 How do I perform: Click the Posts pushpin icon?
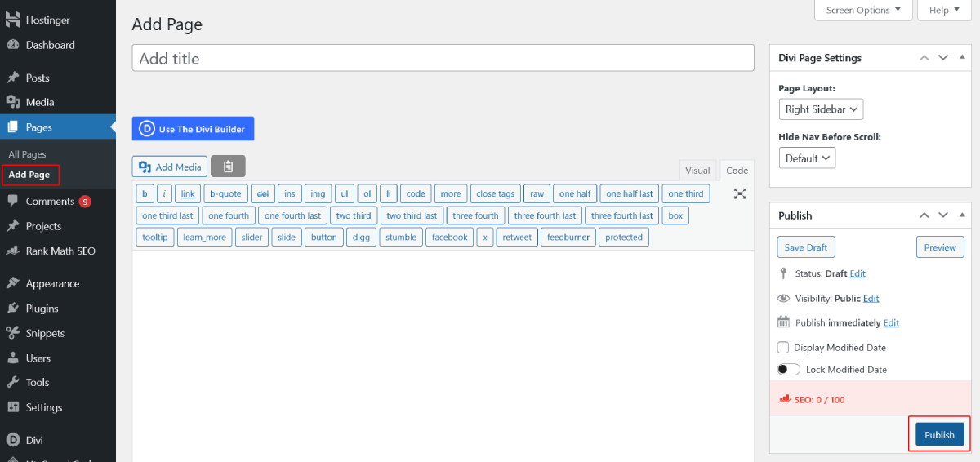tap(13, 78)
